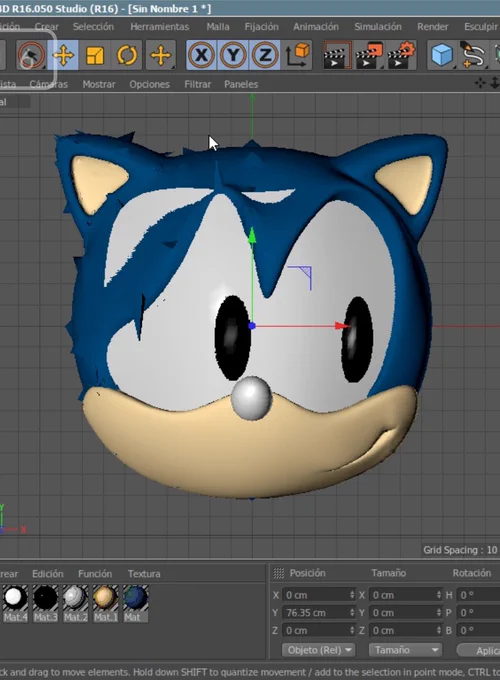Select the blue Mat material
This screenshot has height=680, width=500.
(x=135, y=603)
